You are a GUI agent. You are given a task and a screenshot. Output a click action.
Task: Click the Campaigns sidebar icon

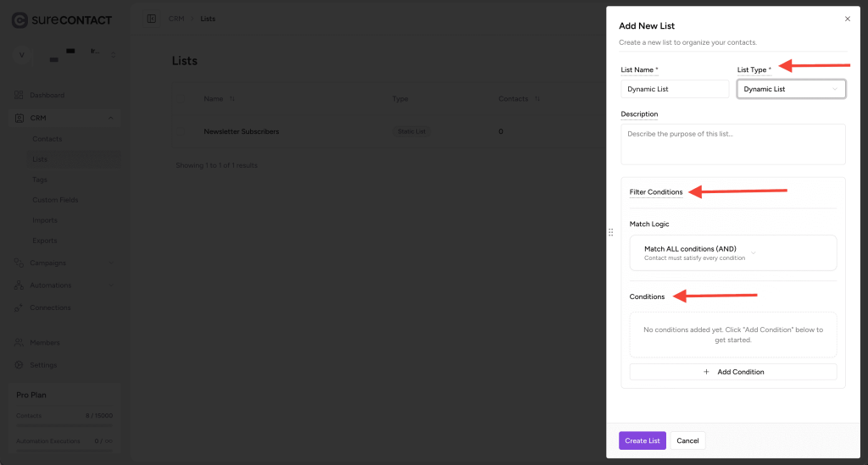pyautogui.click(x=19, y=263)
